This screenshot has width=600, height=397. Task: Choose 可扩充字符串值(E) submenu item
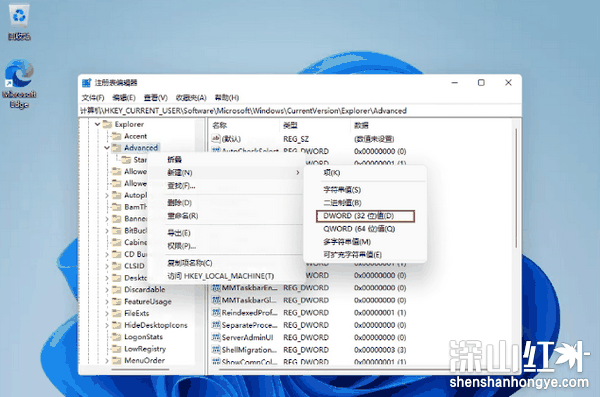[365, 255]
